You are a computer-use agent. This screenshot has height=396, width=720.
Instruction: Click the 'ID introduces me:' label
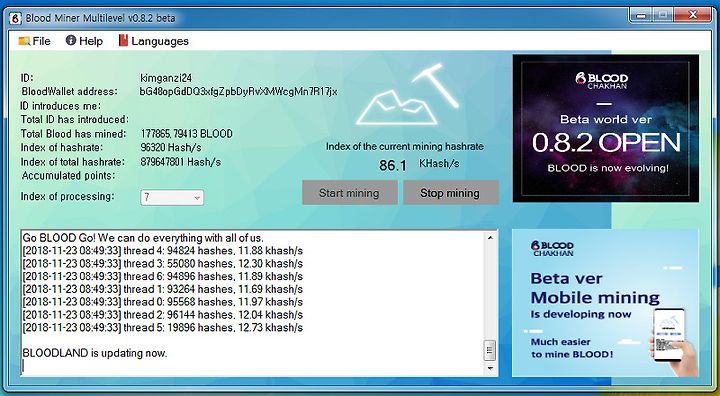click(61, 106)
